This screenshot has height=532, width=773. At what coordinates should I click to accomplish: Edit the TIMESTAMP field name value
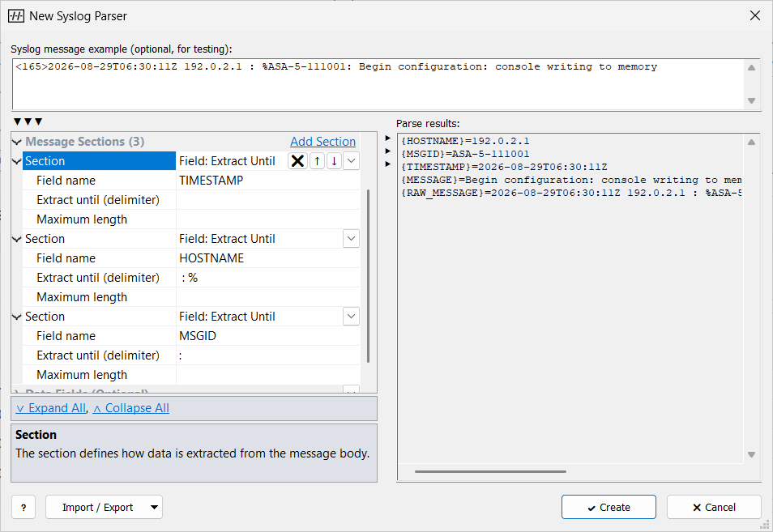point(267,181)
